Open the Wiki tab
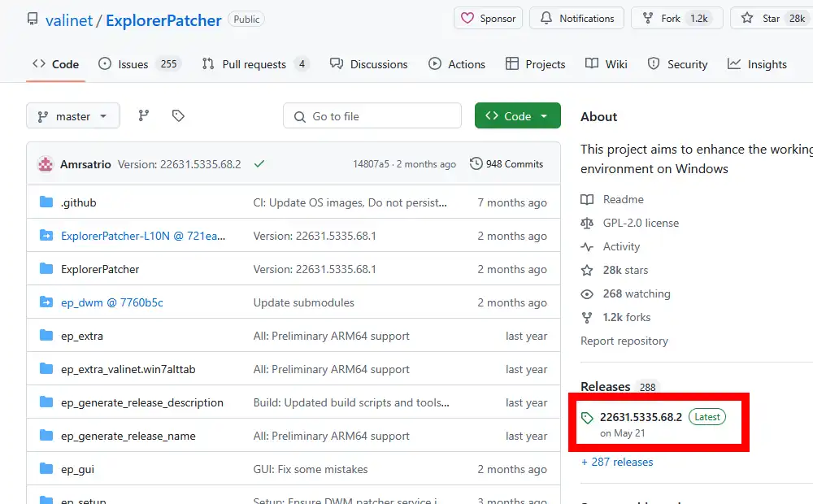The image size is (813, 504). click(606, 64)
